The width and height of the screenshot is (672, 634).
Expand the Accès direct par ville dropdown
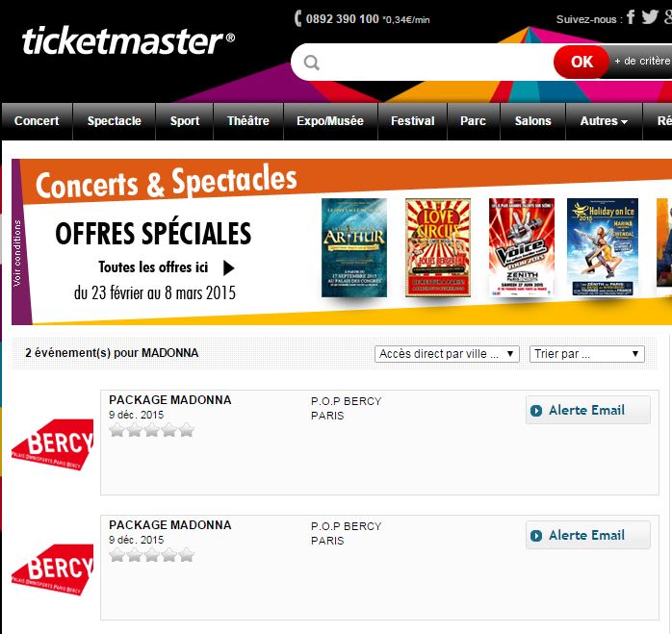(x=447, y=354)
